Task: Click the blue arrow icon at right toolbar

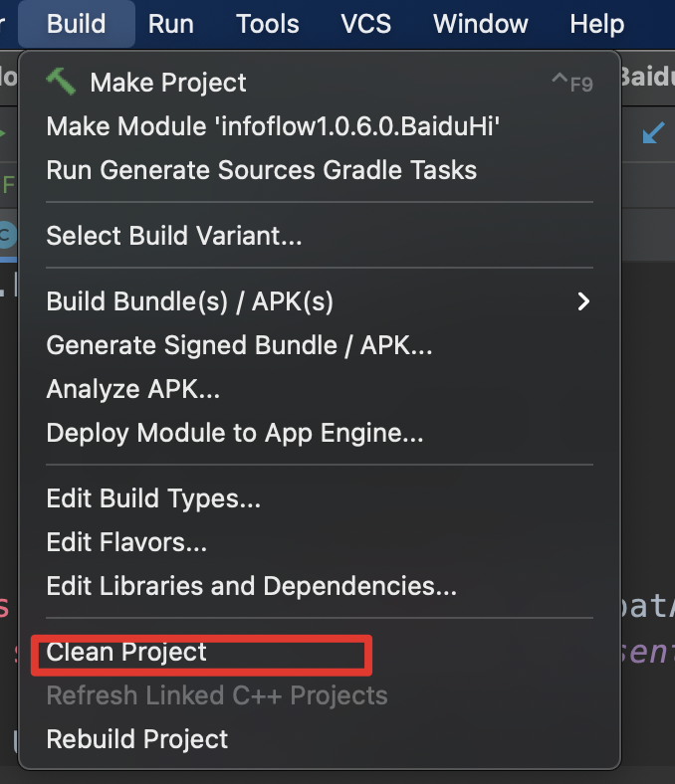Action: click(x=653, y=131)
